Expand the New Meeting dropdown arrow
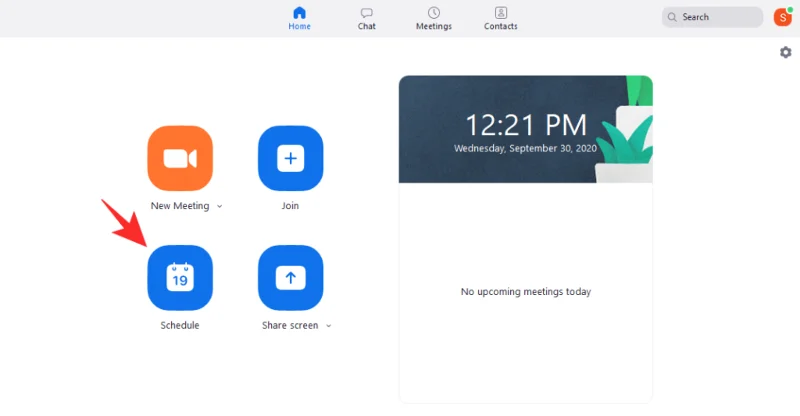This screenshot has width=800, height=416. coord(220,206)
